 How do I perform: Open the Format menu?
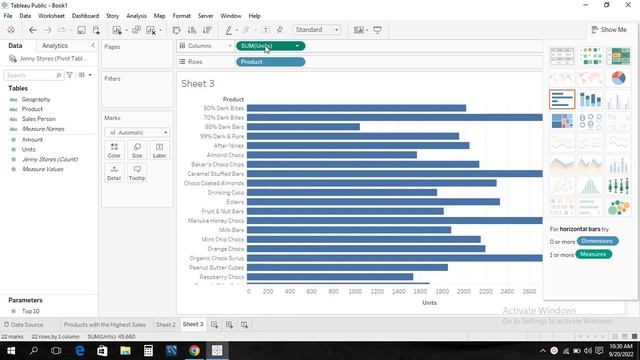click(x=182, y=16)
